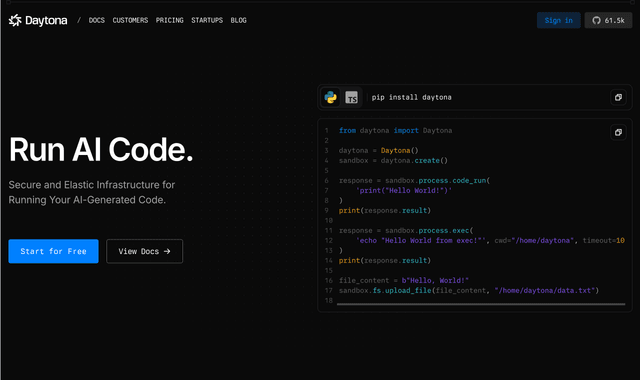Image resolution: width=640 pixels, height=380 pixels.
Task: Copy the pip install daytona command
Action: pyautogui.click(x=618, y=97)
